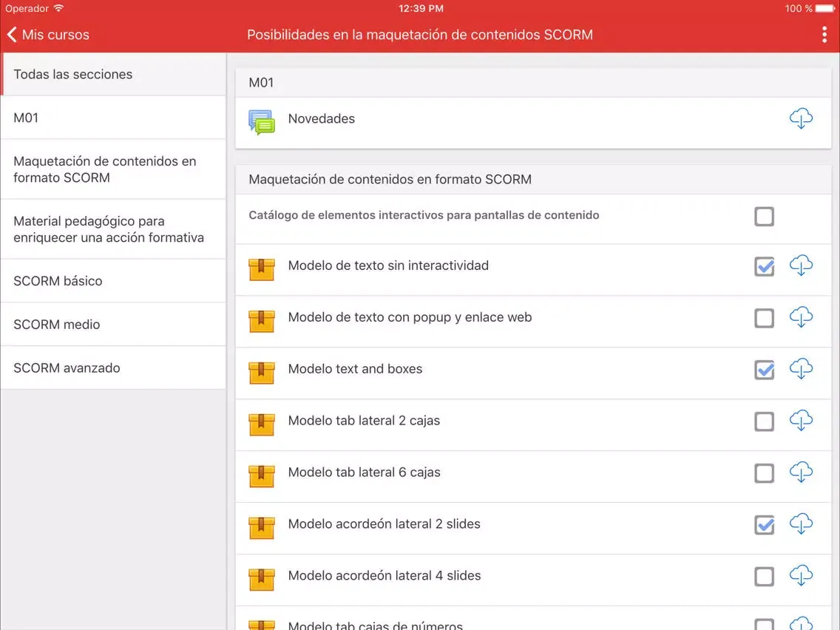Download Modelo de texto sin interactividad
Image resolution: width=840 pixels, height=630 pixels.
click(801, 265)
